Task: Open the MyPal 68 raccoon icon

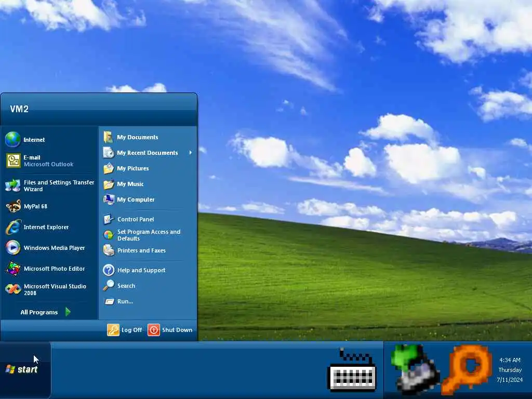Action: pyautogui.click(x=13, y=206)
